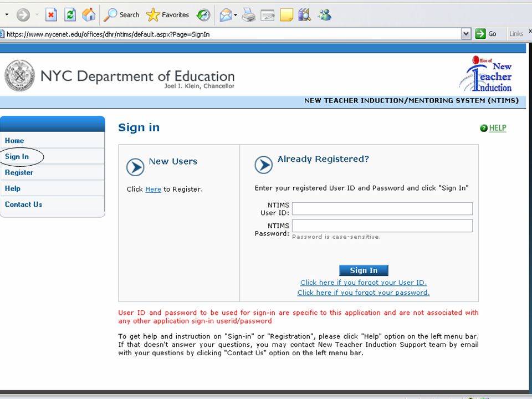Stop page loading with red X icon
Viewport: 532px width, 399px height.
click(51, 15)
